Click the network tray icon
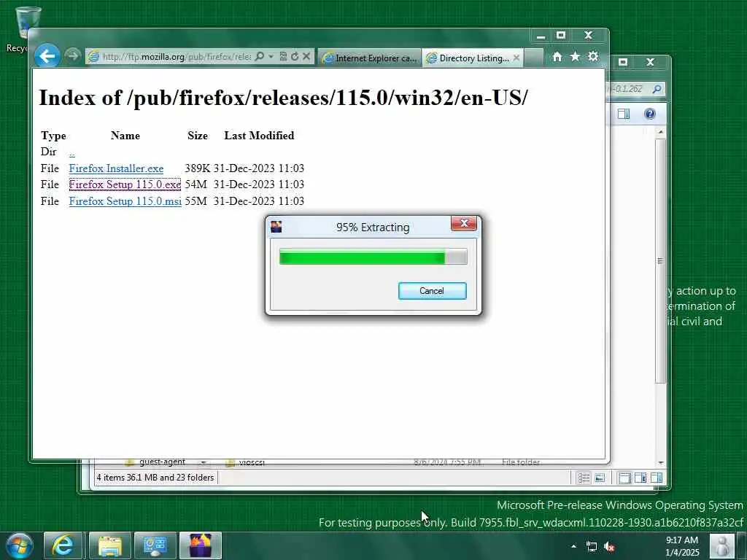The width and height of the screenshot is (747, 560). (x=591, y=547)
